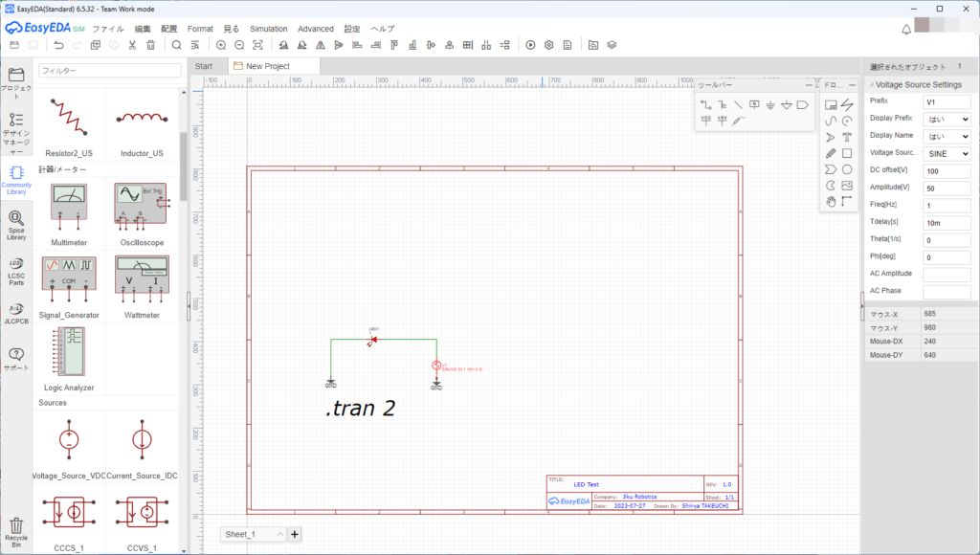Open the Display Name dropdown

click(947, 136)
